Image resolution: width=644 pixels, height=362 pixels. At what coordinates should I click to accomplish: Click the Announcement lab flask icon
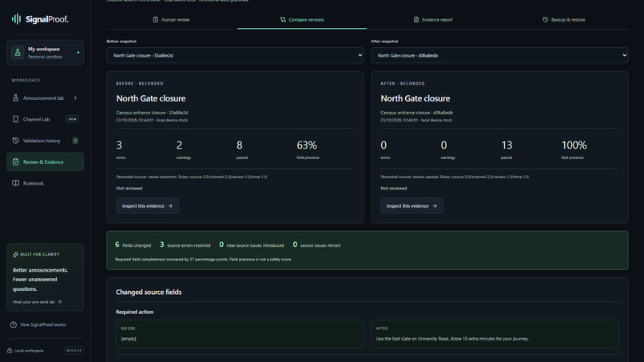click(16, 97)
